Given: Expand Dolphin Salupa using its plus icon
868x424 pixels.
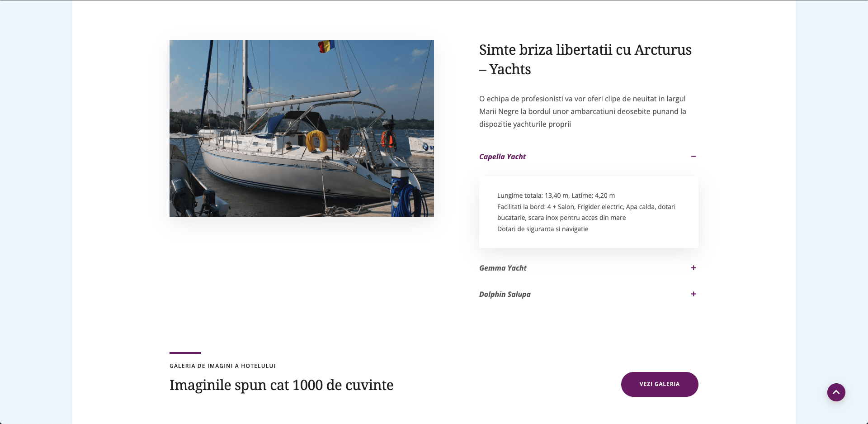Looking at the screenshot, I should pyautogui.click(x=693, y=294).
